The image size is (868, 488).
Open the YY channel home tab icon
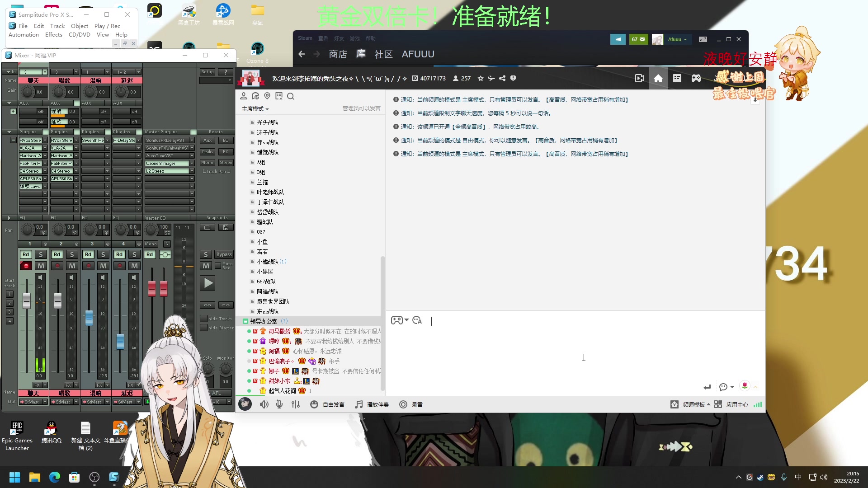pos(658,79)
